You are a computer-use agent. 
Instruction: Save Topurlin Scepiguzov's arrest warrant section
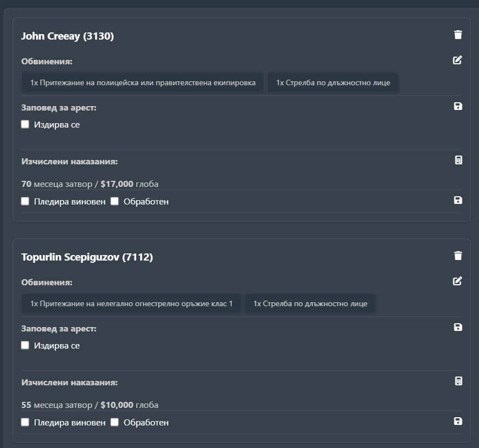click(x=458, y=327)
